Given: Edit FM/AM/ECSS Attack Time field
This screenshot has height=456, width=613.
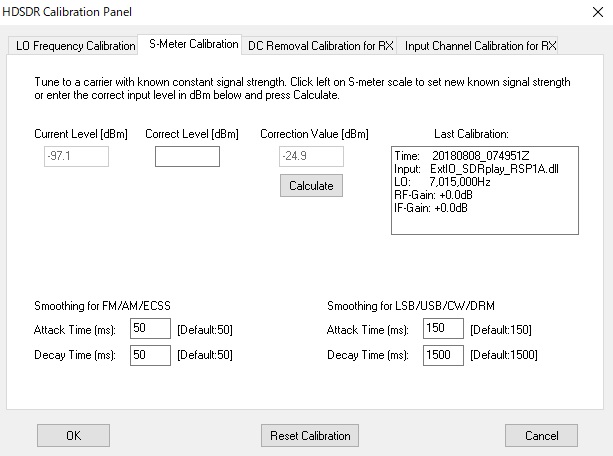Looking at the screenshot, I should 151,328.
